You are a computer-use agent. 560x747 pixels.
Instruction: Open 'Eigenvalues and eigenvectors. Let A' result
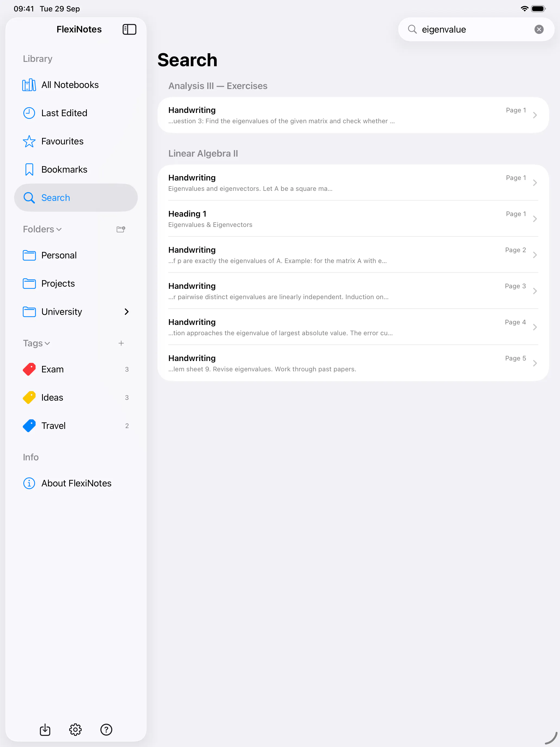point(353,183)
